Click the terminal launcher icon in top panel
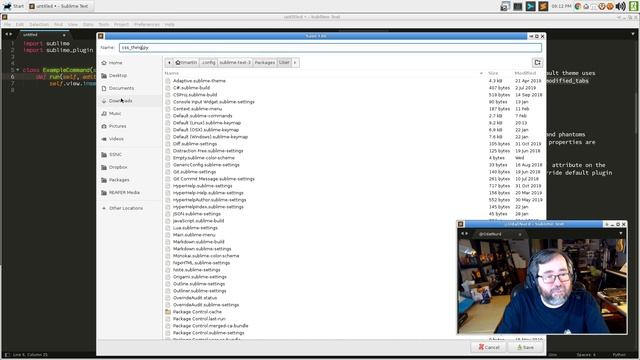 coord(530,6)
